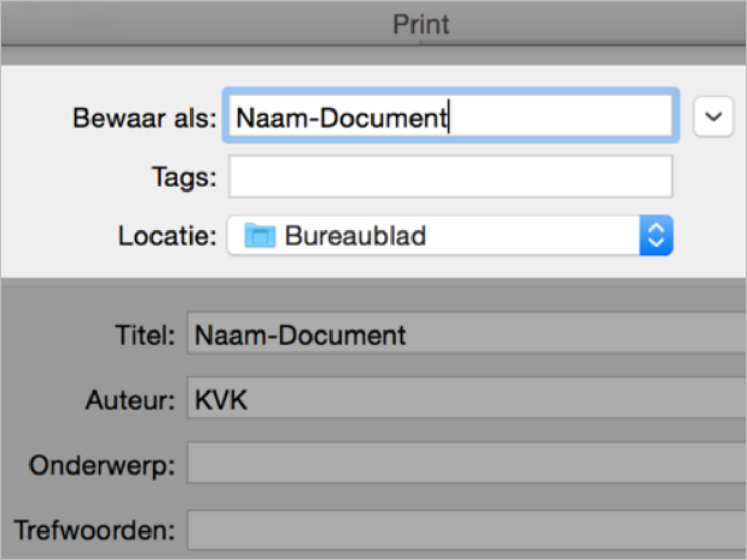
Task: Click the Titel label
Action: (x=144, y=336)
